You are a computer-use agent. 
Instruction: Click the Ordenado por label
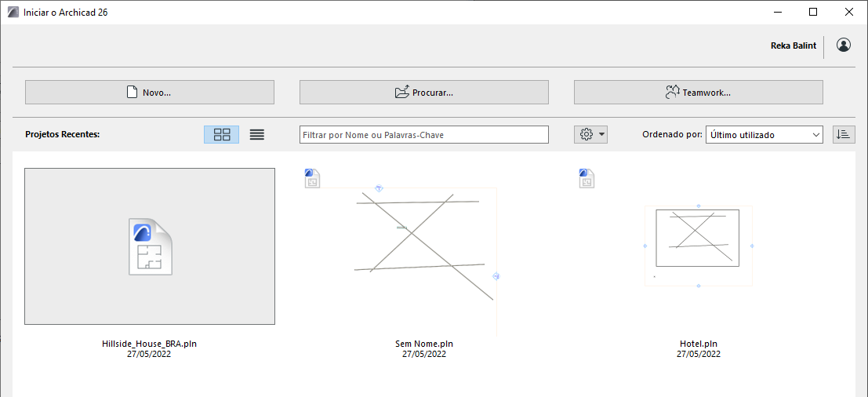tap(673, 134)
